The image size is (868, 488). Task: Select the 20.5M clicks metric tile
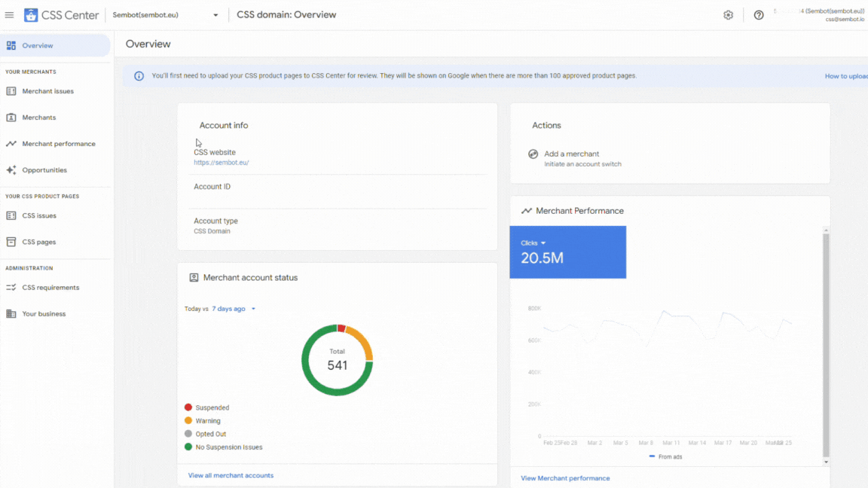point(568,252)
